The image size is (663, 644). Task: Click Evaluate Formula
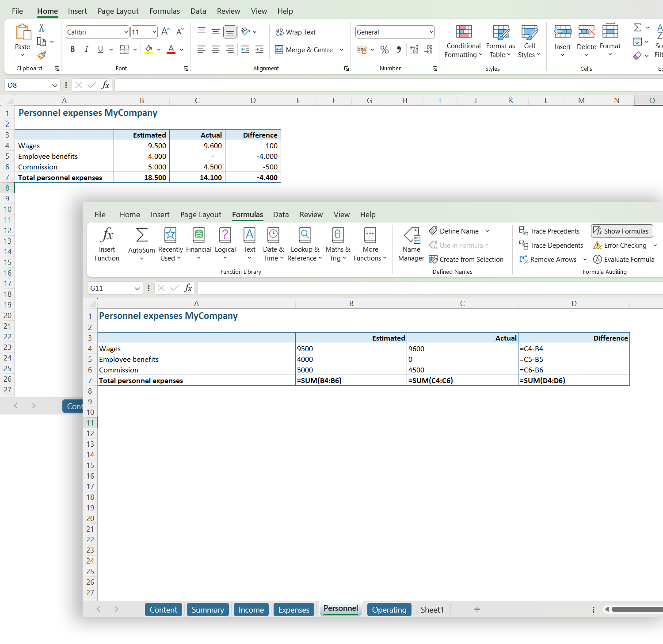(624, 260)
